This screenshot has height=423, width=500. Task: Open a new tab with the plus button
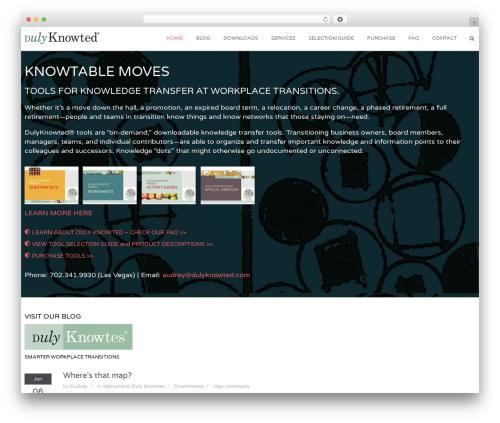[474, 22]
